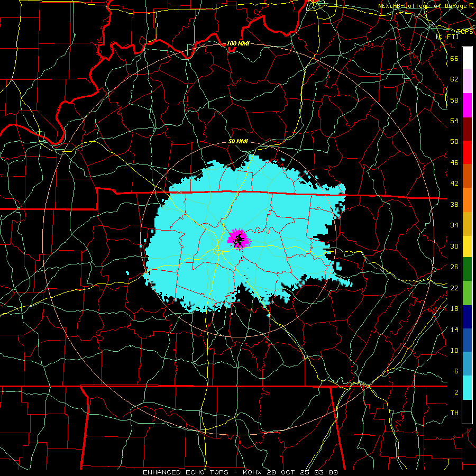Click the "50 NMI" range ring label
This screenshot has width=476, height=476.
coord(238,141)
